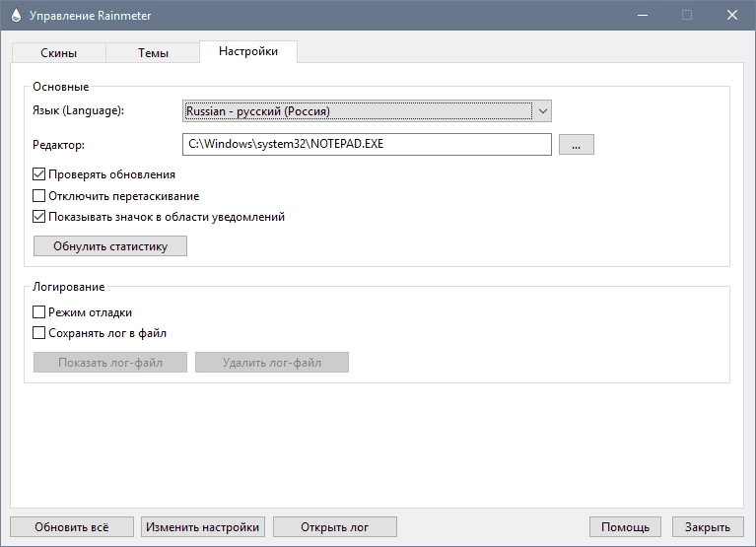Select the Настройки tab

tap(248, 51)
